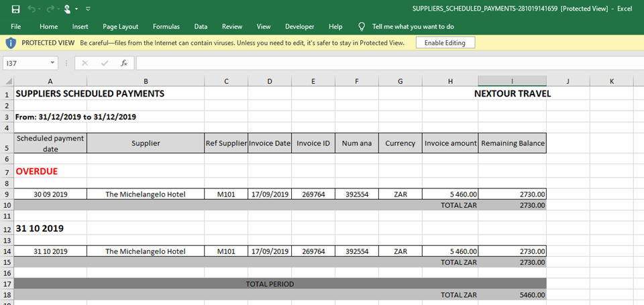Open the Home ribbon tab
Image resolution: width=644 pixels, height=305 pixels.
[x=48, y=27]
